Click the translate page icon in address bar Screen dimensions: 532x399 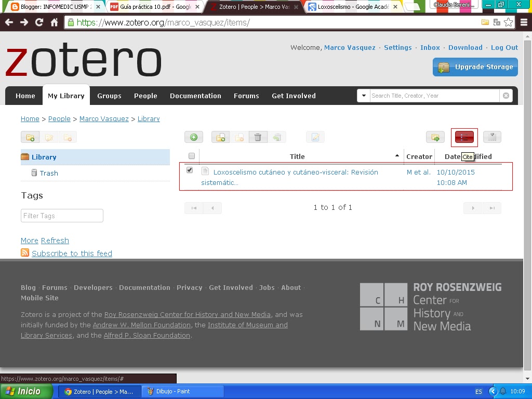coord(497,22)
